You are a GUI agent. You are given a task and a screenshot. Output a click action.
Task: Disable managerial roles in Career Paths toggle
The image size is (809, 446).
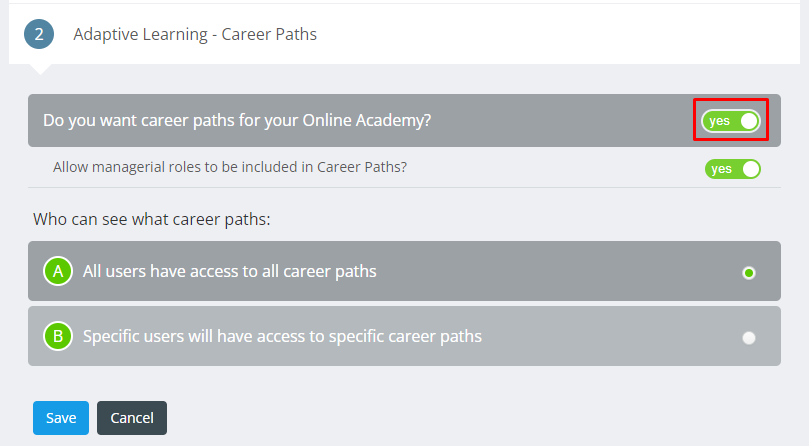(733, 169)
